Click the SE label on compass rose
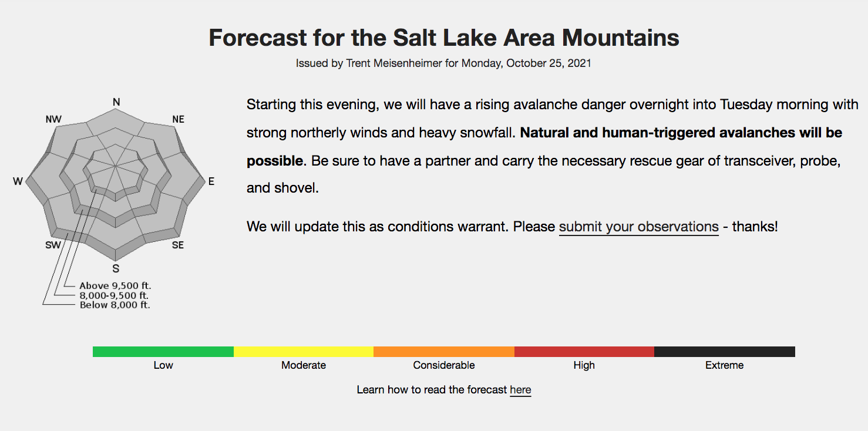Viewport: 868px width, 431px height. pyautogui.click(x=178, y=245)
